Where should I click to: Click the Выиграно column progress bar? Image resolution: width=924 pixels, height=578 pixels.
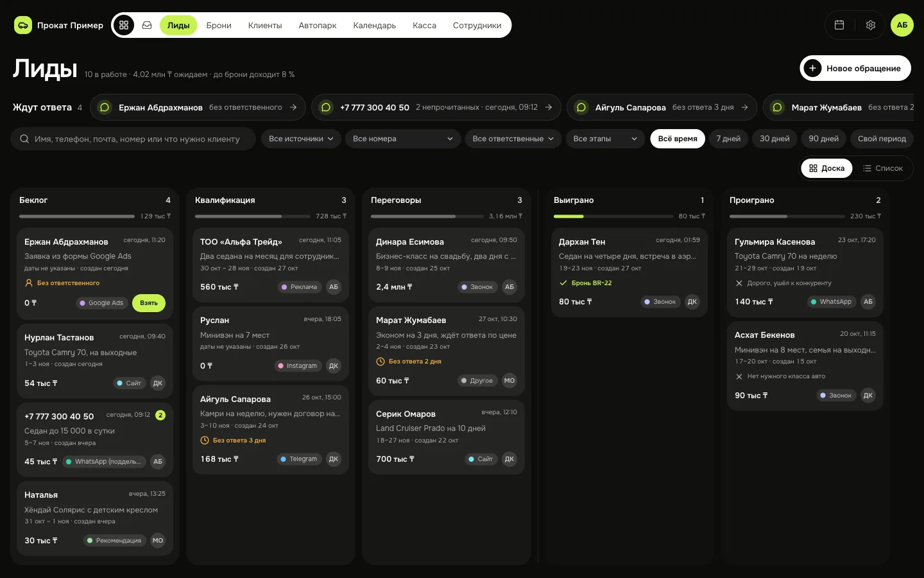point(613,216)
